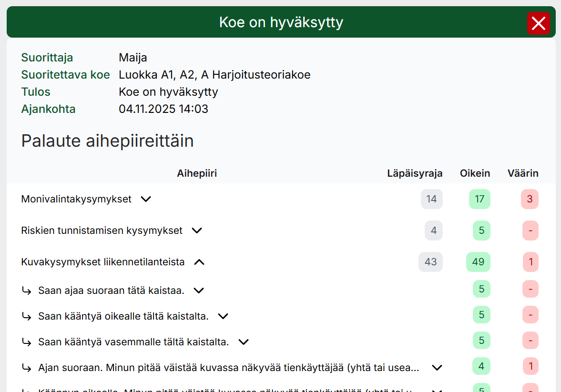Click Kuvakysymykset liikennetilanteista label
Image resolution: width=561 pixels, height=392 pixels.
click(x=103, y=262)
